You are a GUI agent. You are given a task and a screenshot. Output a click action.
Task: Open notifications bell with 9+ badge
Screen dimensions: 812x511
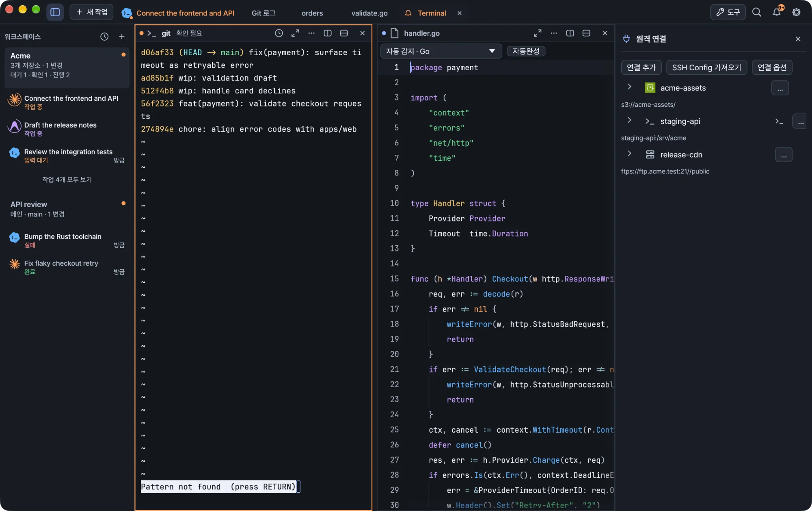pyautogui.click(x=777, y=13)
